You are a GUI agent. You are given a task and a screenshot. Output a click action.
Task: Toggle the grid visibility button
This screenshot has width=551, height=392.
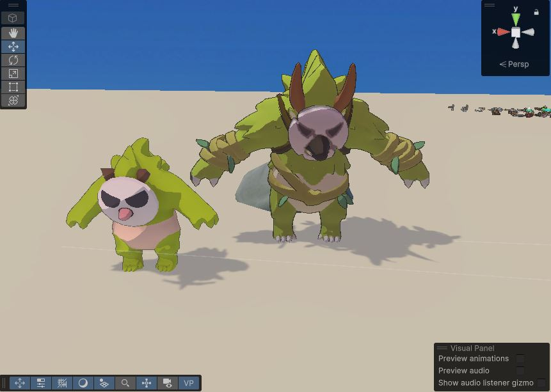coord(62,383)
